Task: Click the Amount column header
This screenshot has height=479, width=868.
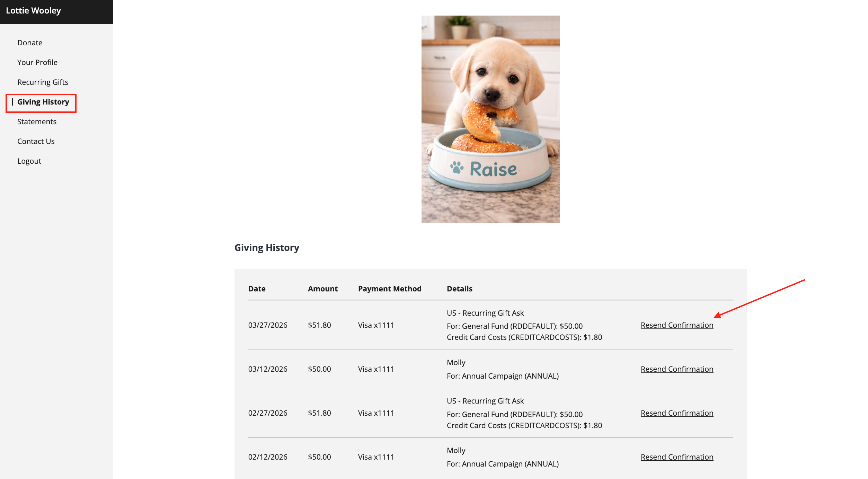Action: click(x=322, y=289)
